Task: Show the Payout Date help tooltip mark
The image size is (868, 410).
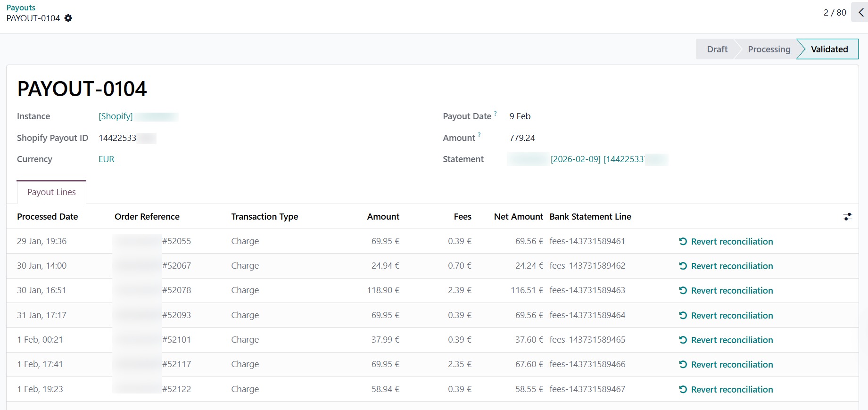Action: click(496, 113)
